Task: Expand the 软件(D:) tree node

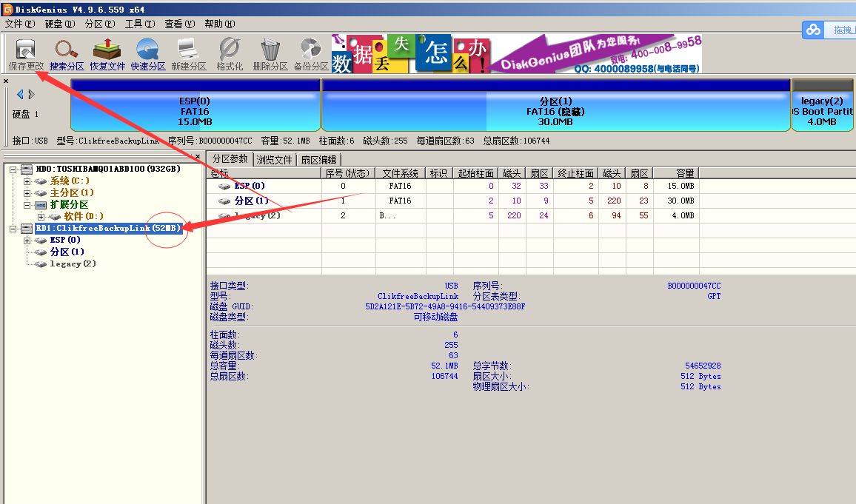Action: click(x=41, y=217)
